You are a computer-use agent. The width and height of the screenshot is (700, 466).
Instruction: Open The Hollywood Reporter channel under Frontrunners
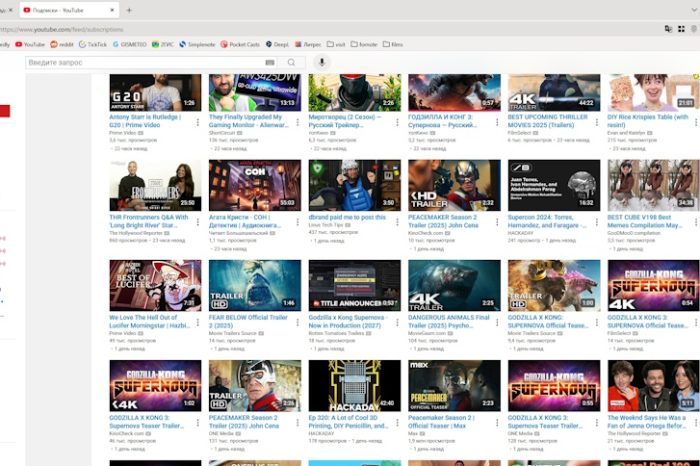[x=136, y=233]
